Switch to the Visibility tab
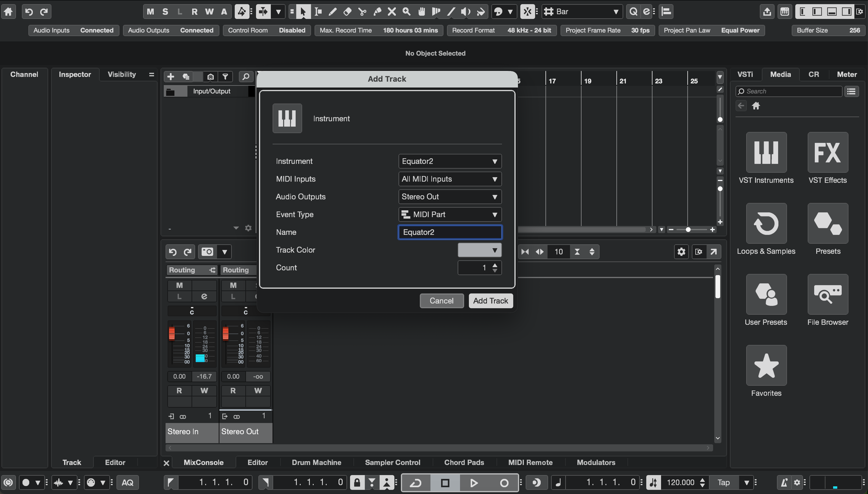The height and width of the screenshot is (494, 868). pos(122,74)
